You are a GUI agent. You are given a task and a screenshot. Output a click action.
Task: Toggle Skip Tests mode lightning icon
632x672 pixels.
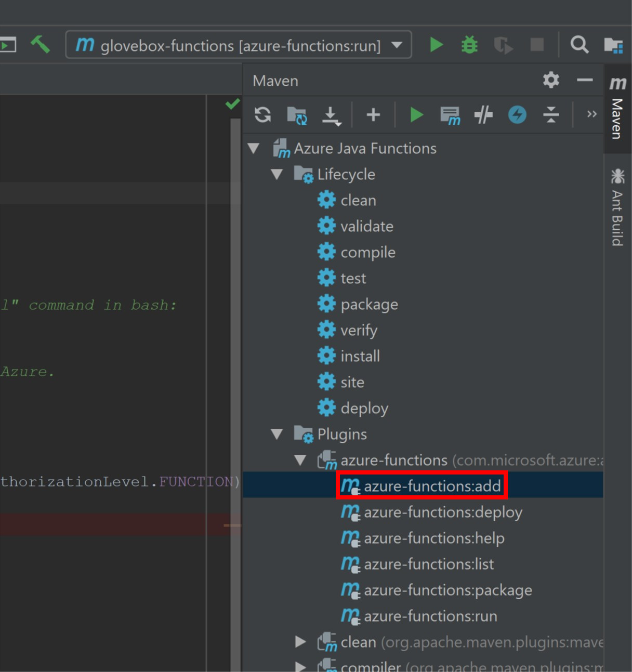[517, 114]
